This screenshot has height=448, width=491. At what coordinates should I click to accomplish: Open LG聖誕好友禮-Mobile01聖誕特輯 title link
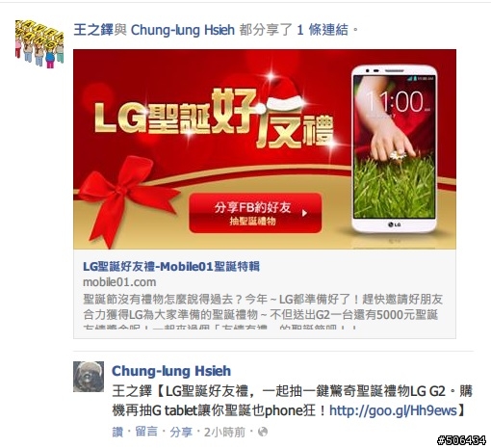(171, 266)
